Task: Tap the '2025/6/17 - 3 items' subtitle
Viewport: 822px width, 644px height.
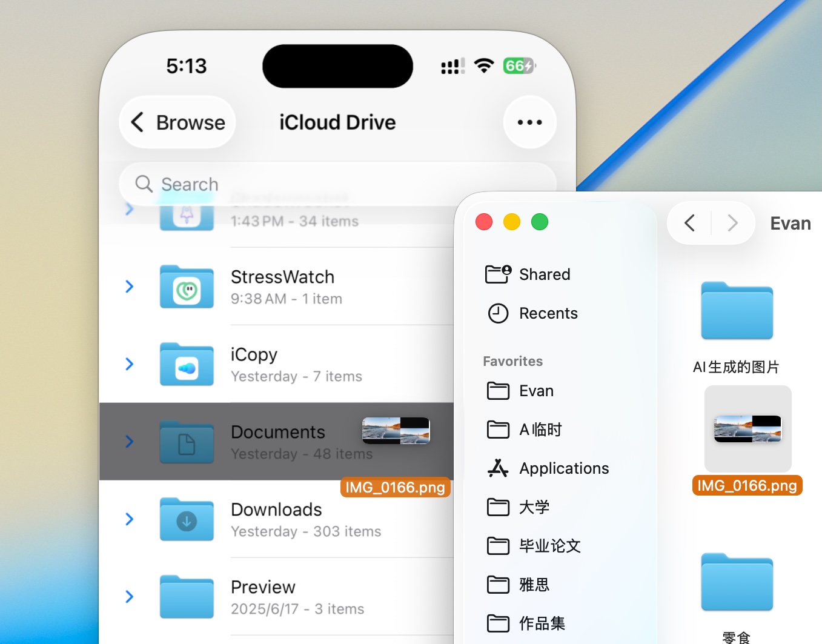Action: (x=297, y=609)
